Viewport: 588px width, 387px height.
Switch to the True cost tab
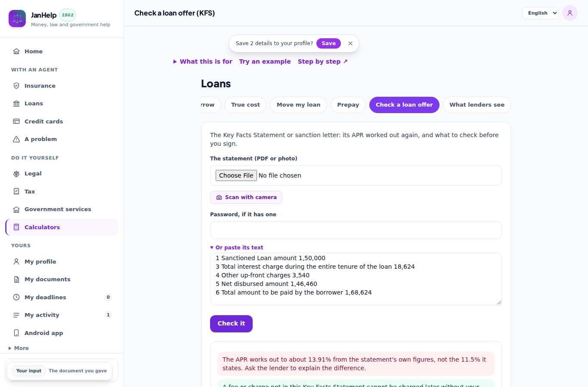pos(245,104)
